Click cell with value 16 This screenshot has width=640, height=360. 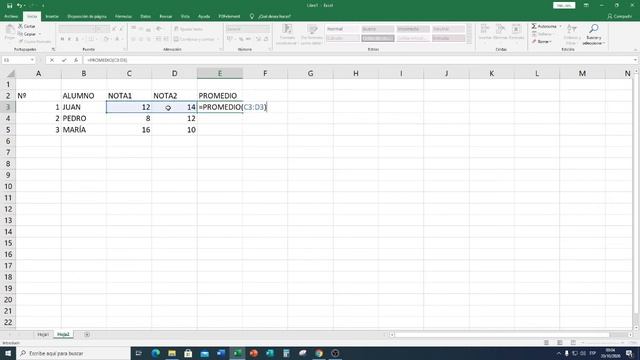pyautogui.click(x=129, y=130)
